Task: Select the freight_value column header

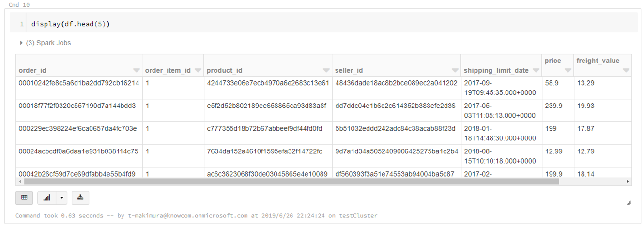Action: (598, 61)
